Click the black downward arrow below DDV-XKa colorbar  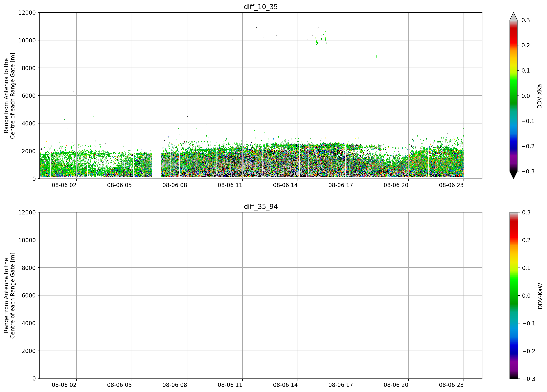click(x=513, y=175)
